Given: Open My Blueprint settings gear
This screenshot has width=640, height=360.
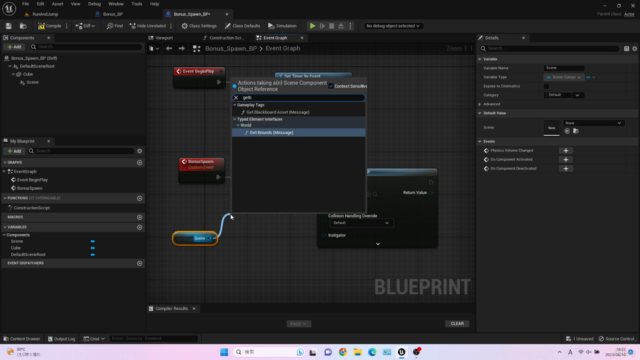Looking at the screenshot, I should [x=140, y=151].
